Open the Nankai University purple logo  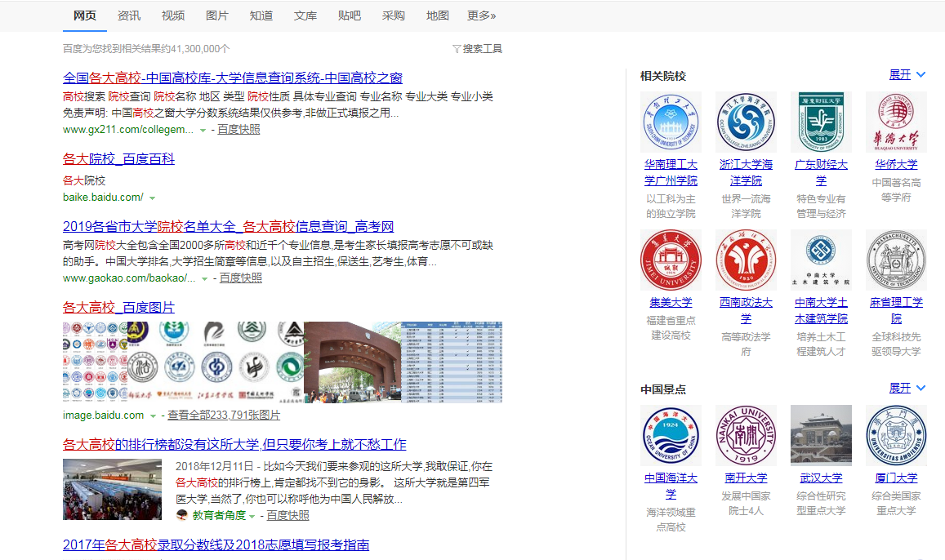(746, 435)
